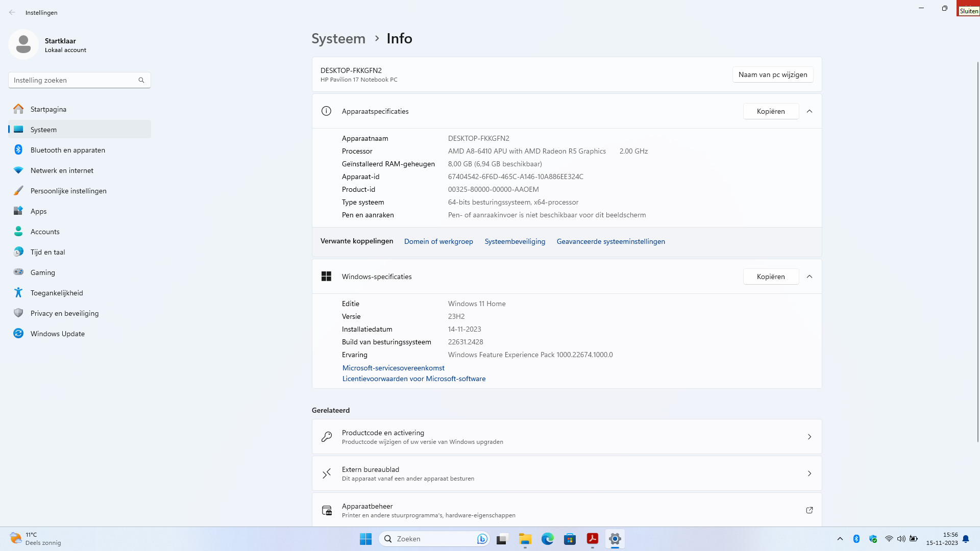This screenshot has width=980, height=551.
Task: Open Microsoft Store from the taskbar
Action: pos(570,539)
